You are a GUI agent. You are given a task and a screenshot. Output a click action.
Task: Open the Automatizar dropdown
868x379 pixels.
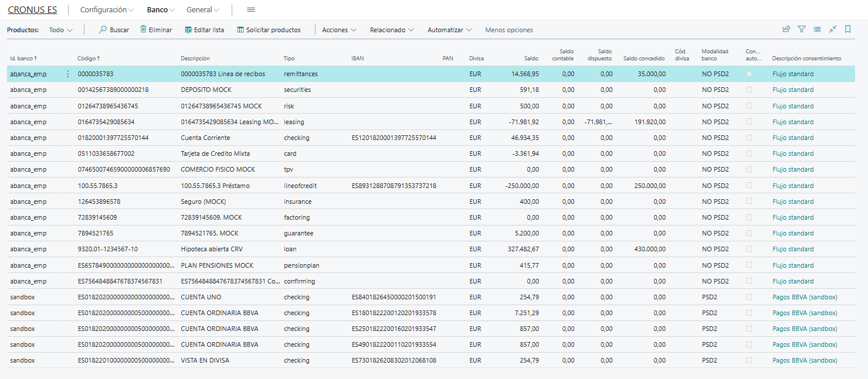[x=449, y=30]
